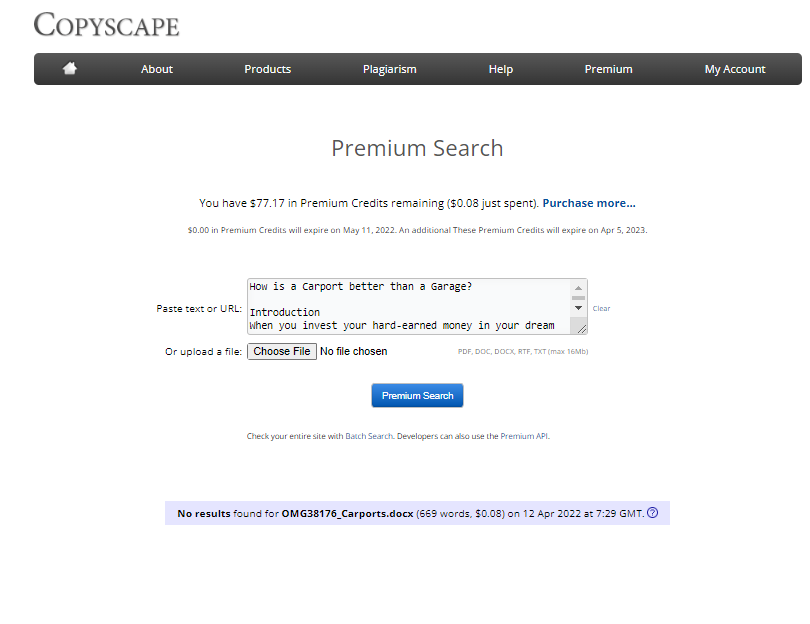Clear the pasted text via Clear link
This screenshot has width=810, height=624.
pyautogui.click(x=601, y=308)
